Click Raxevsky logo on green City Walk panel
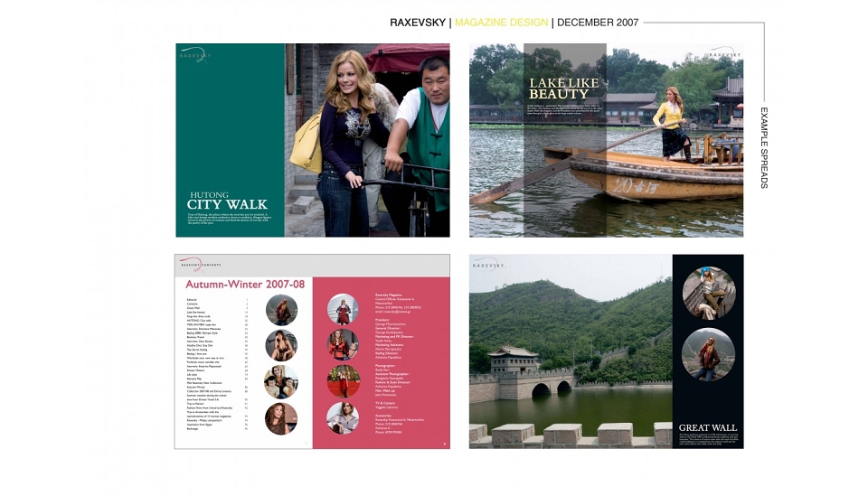868x496 pixels. coord(195,55)
